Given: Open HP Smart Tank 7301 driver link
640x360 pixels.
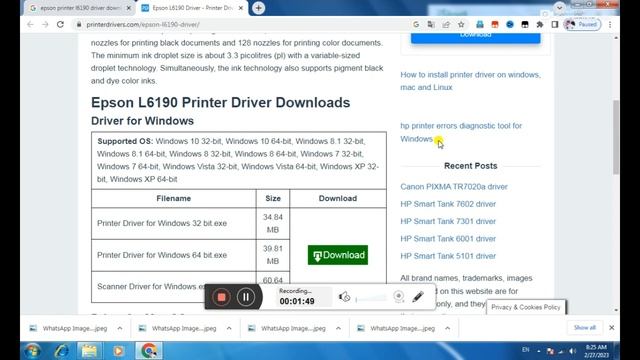Looking at the screenshot, I should tap(448, 221).
